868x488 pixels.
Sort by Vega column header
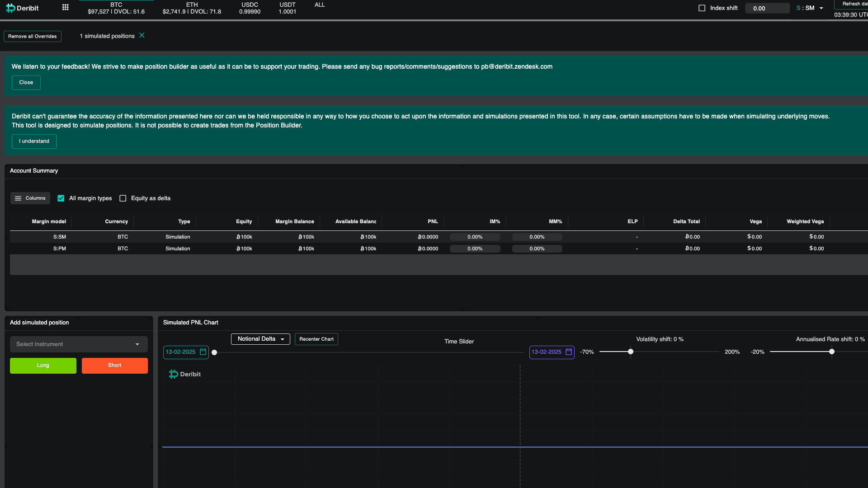(x=755, y=221)
